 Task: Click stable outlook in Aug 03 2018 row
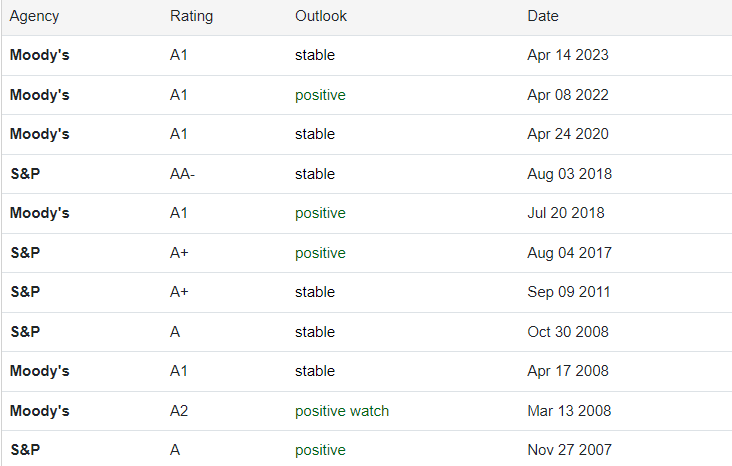pyautogui.click(x=315, y=174)
